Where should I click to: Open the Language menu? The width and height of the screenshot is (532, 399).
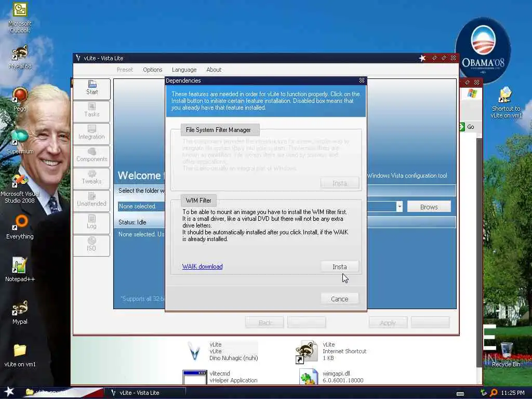click(x=184, y=70)
